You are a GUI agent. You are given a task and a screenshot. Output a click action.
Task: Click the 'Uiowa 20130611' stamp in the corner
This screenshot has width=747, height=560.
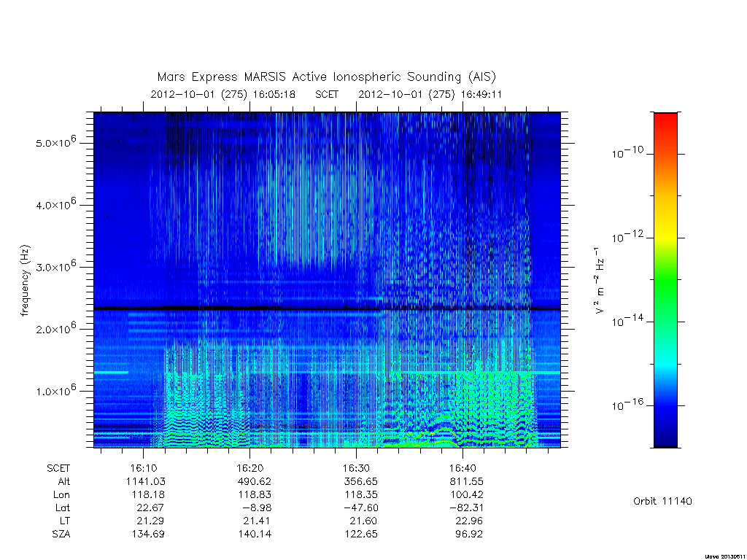tap(725, 556)
